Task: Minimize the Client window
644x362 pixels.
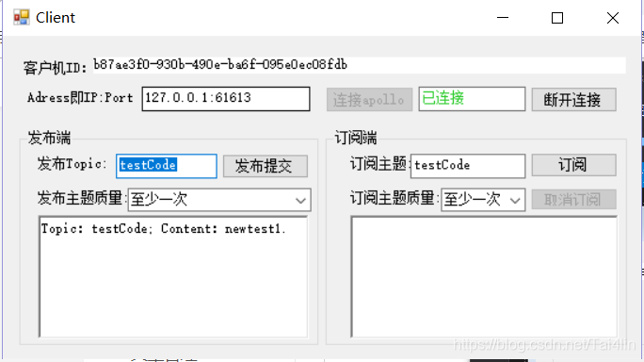Action: [503, 18]
